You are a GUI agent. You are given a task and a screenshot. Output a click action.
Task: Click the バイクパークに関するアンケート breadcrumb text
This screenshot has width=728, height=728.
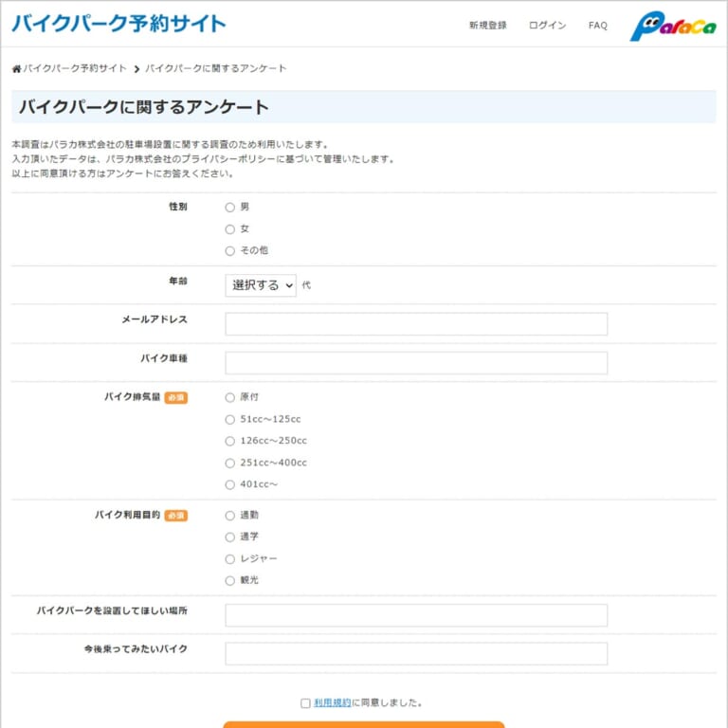(x=216, y=68)
